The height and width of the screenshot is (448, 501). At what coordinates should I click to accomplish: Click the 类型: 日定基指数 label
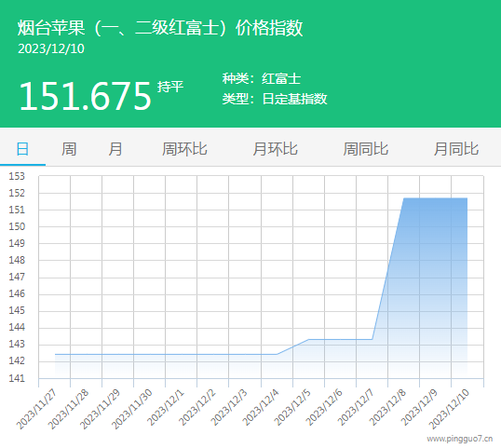pos(275,99)
